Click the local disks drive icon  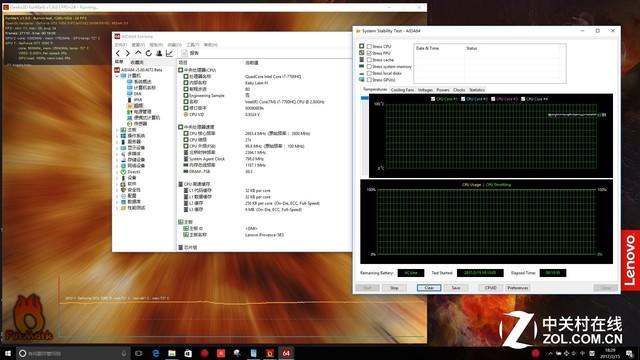[x=362, y=73]
